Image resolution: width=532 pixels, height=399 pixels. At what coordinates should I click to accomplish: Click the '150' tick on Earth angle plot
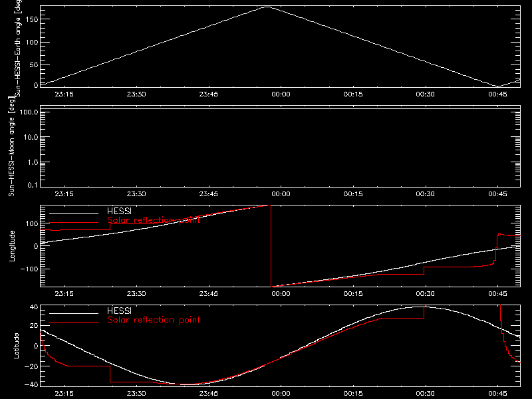point(31,19)
